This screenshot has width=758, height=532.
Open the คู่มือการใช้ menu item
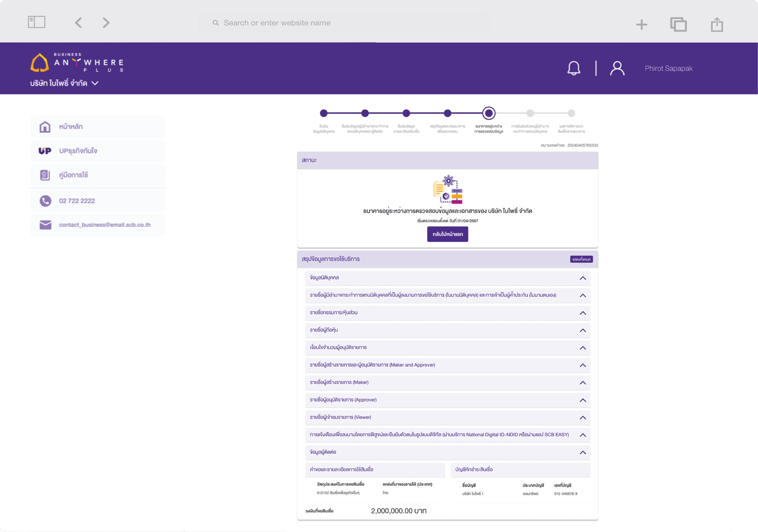click(x=98, y=175)
